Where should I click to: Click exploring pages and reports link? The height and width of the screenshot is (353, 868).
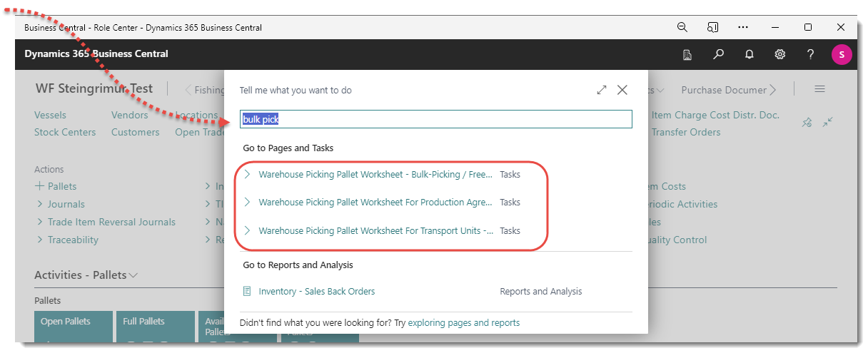tap(463, 323)
